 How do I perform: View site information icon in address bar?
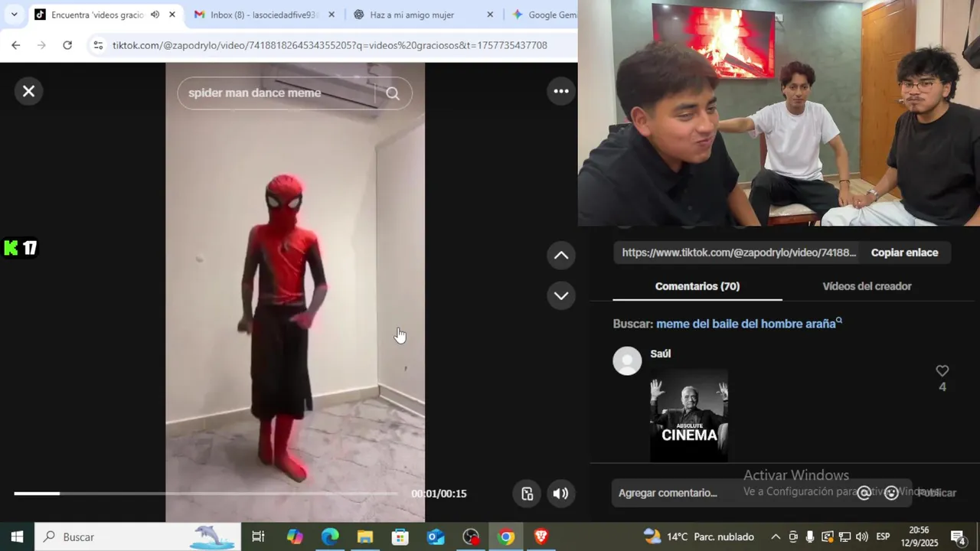point(98,45)
